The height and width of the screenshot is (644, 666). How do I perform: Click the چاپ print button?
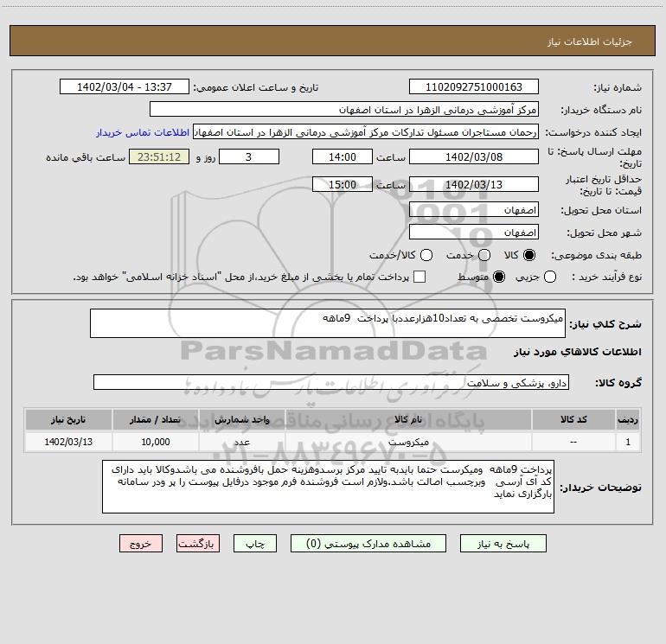255,544
